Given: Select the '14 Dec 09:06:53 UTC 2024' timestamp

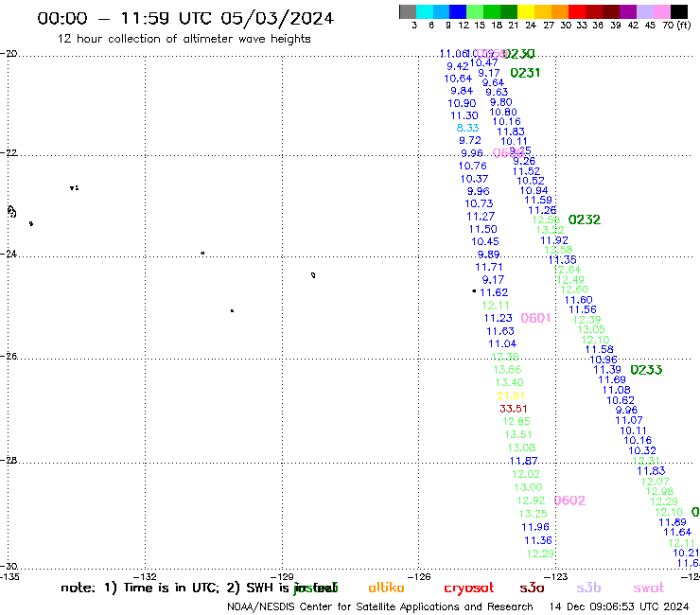Looking at the screenshot, I should coord(619,606).
